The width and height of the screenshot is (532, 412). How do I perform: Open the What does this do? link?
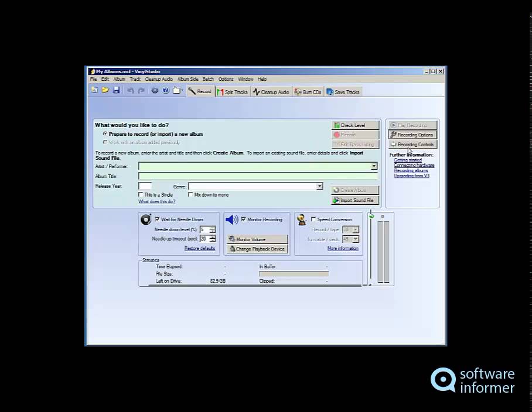(157, 201)
